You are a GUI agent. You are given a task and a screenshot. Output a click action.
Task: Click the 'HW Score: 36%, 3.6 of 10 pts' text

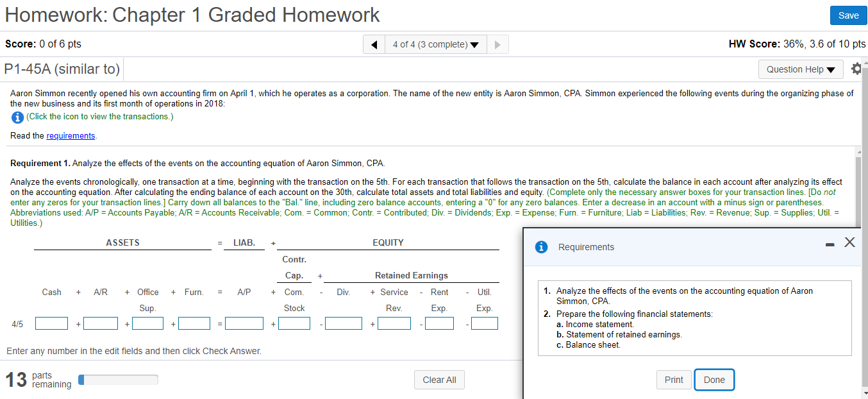pyautogui.click(x=797, y=44)
